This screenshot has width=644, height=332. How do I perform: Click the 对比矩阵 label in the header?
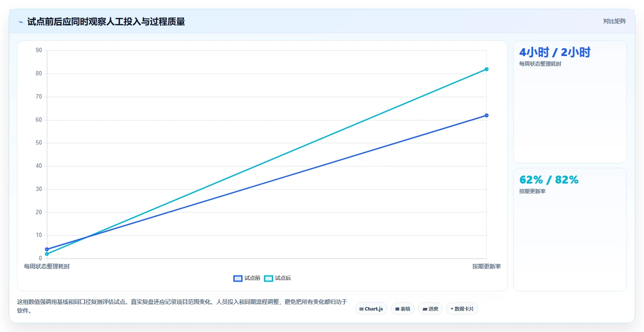[614, 21]
